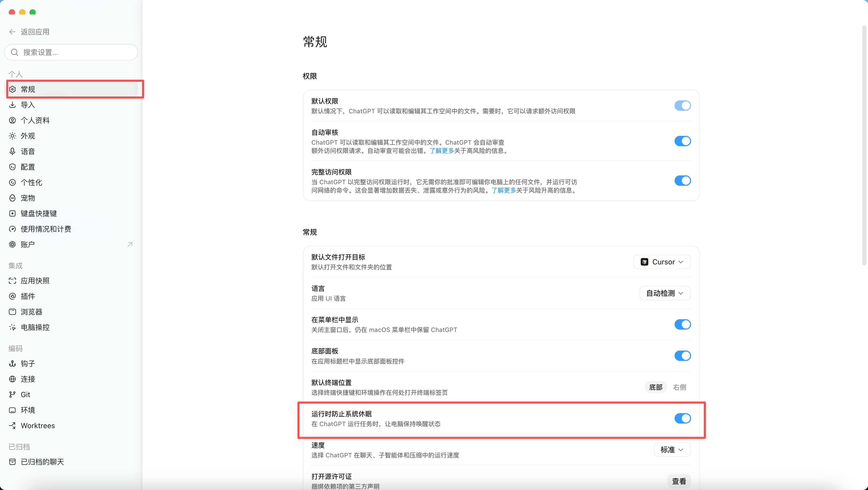Select 右侧 as the default terminal position
Viewport: 868px width, 490px height.
click(x=679, y=387)
